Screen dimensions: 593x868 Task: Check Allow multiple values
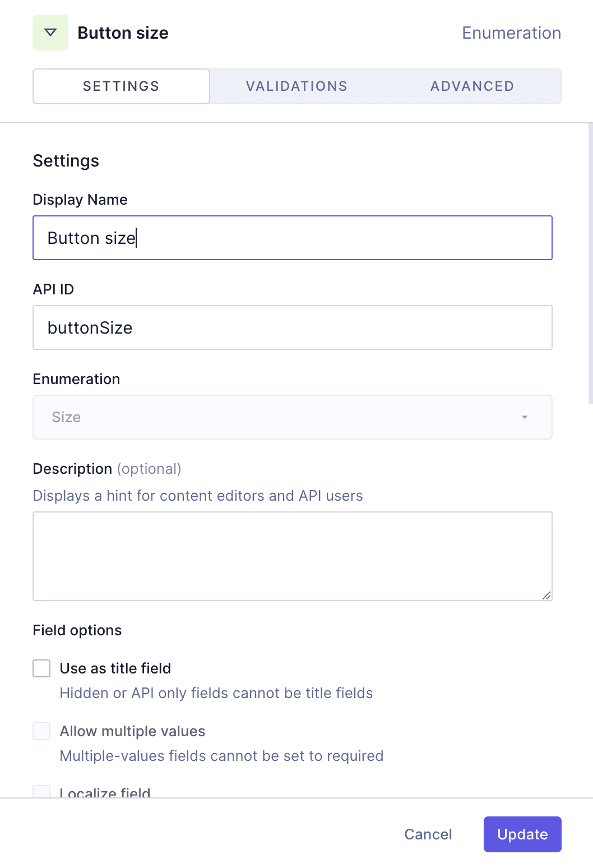pyautogui.click(x=41, y=731)
